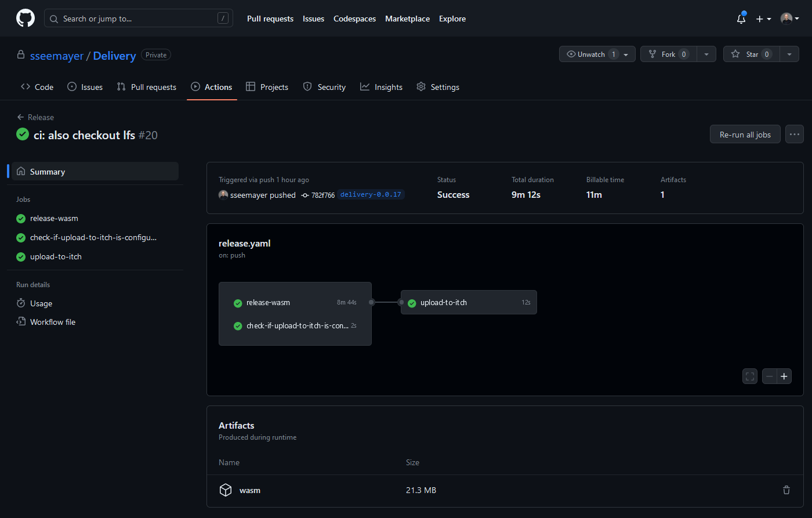Open Codespaces in top navigation
The width and height of the screenshot is (812, 518).
point(354,19)
